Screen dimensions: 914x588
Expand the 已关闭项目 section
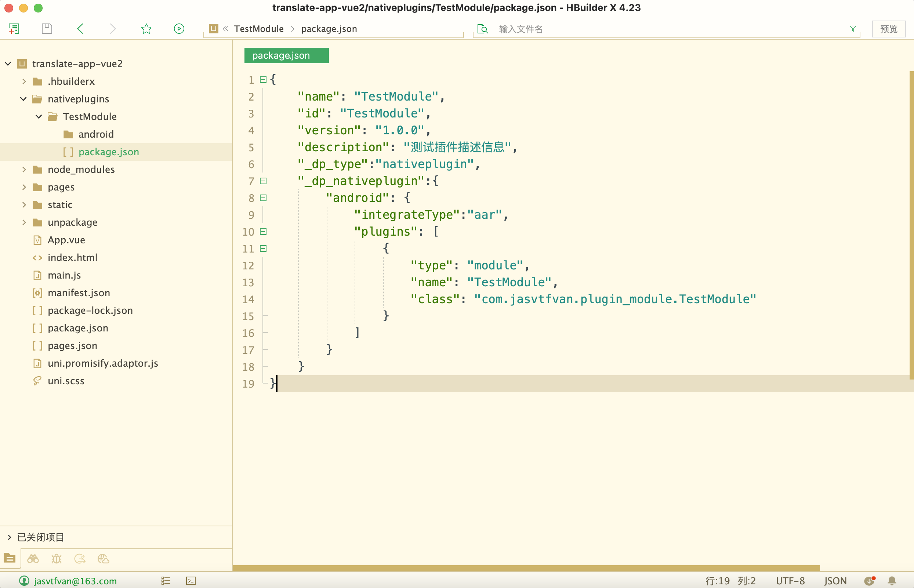9,537
